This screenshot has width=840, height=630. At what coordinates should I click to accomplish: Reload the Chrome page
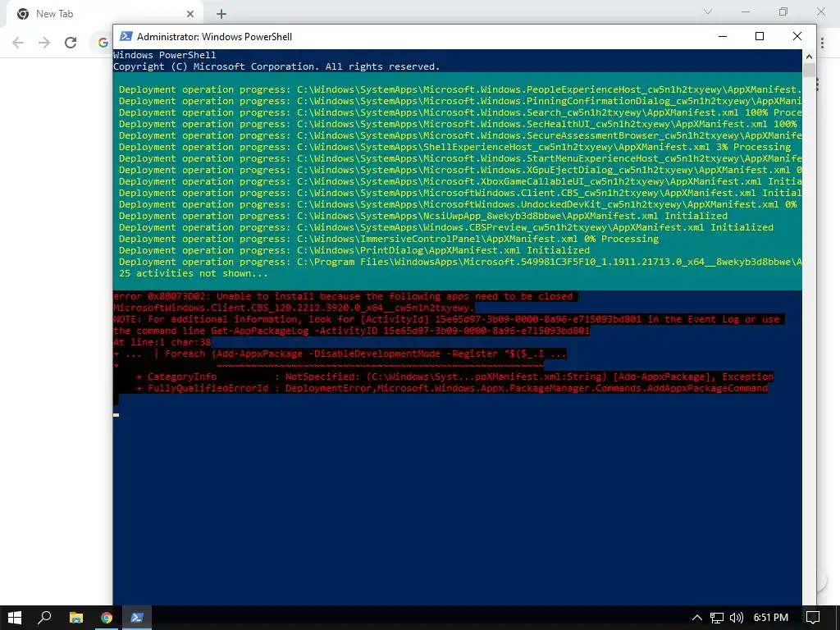(71, 43)
